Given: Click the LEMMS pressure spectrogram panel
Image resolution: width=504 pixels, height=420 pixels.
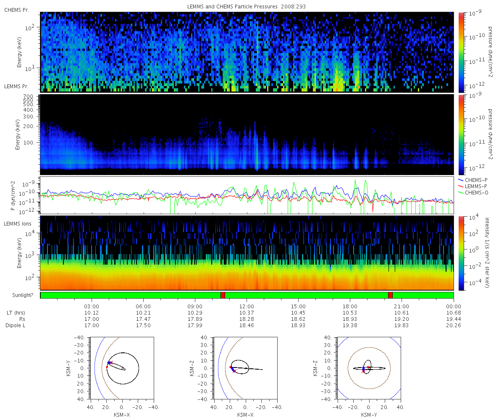Looking at the screenshot, I should (247, 134).
